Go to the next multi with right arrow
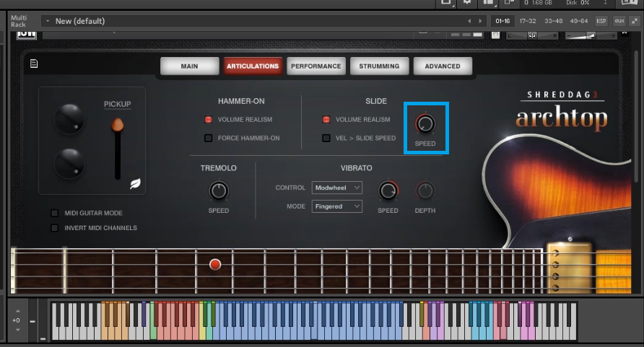The height and width of the screenshot is (347, 644). point(480,21)
